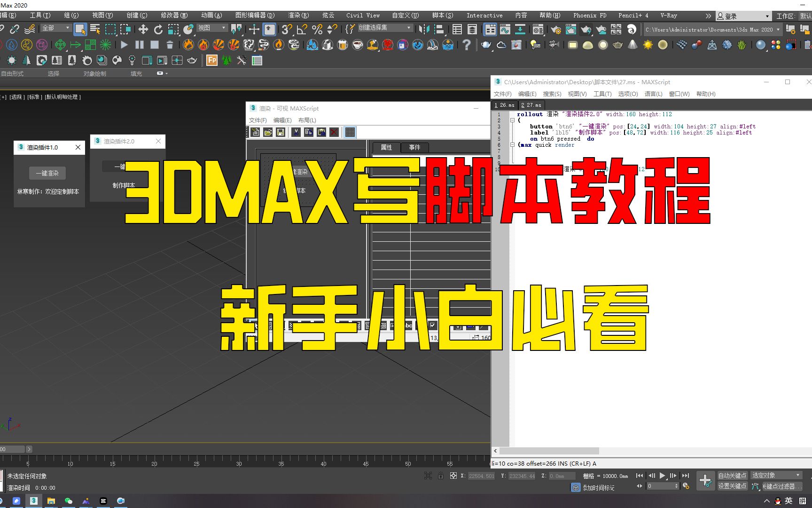This screenshot has height=508, width=812.
Task: Click the X coordinate input field
Action: (x=482, y=476)
